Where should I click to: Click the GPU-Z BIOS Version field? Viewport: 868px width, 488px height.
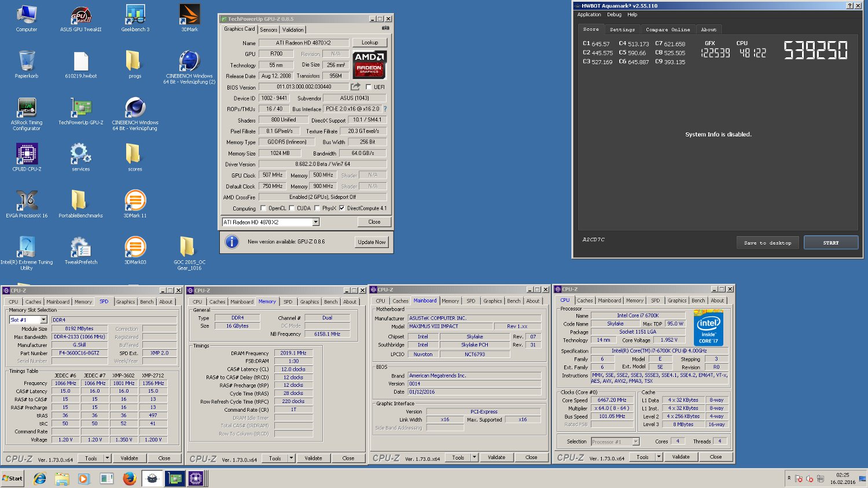(304, 87)
